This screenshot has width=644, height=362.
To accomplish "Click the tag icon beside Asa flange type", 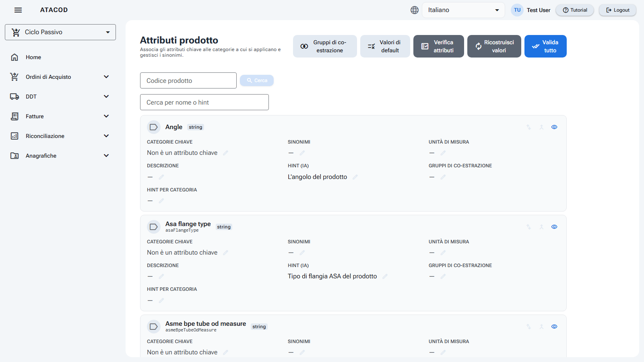I will click(154, 227).
